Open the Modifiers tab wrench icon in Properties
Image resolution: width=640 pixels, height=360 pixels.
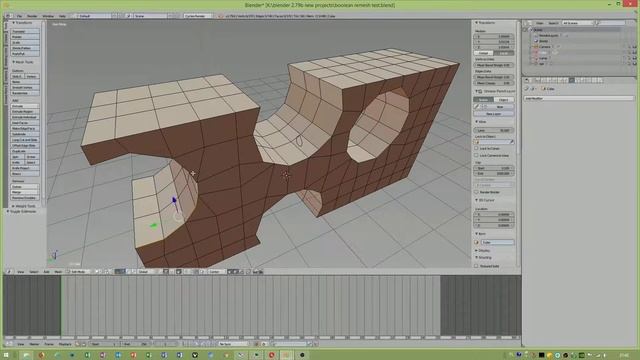572,80
